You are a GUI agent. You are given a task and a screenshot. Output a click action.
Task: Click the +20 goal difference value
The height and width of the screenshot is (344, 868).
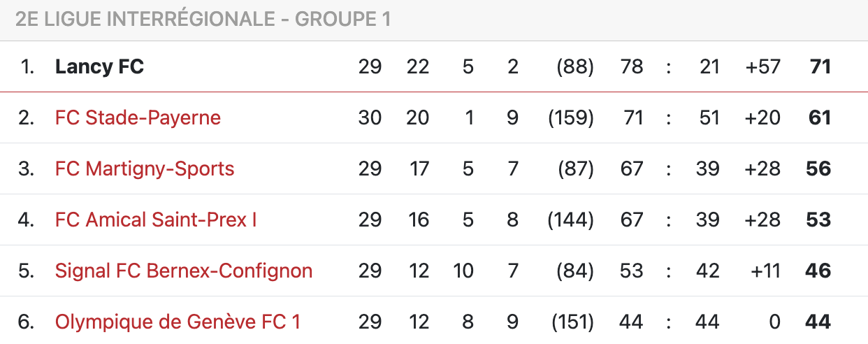click(x=762, y=117)
